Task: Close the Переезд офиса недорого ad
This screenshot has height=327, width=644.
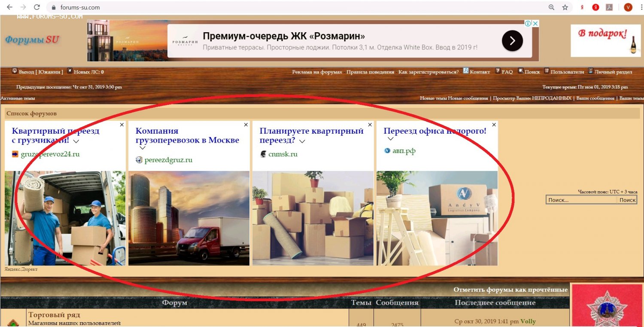Action: (494, 125)
